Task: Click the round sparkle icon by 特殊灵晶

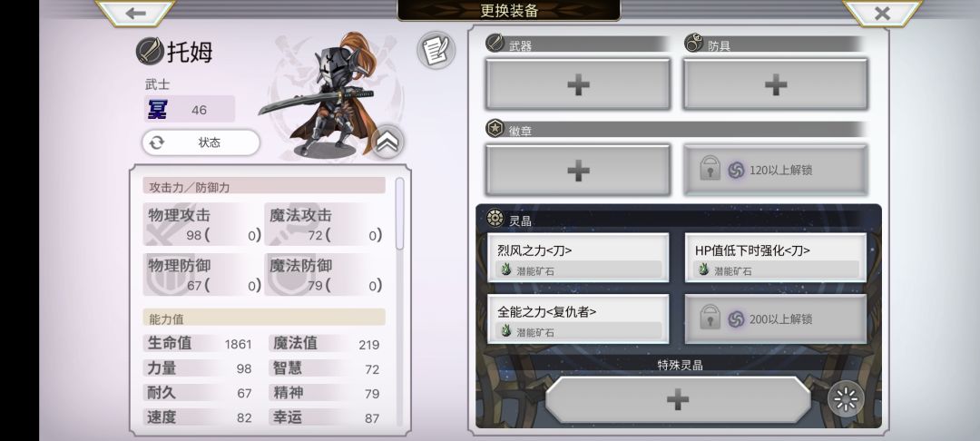Action: click(x=846, y=398)
